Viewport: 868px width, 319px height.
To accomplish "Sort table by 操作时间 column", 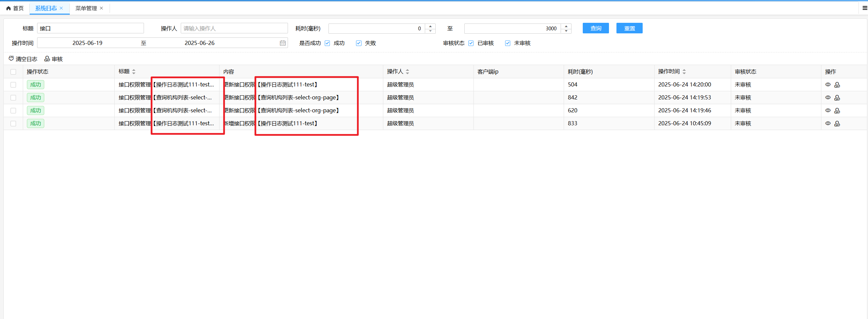I will [684, 72].
